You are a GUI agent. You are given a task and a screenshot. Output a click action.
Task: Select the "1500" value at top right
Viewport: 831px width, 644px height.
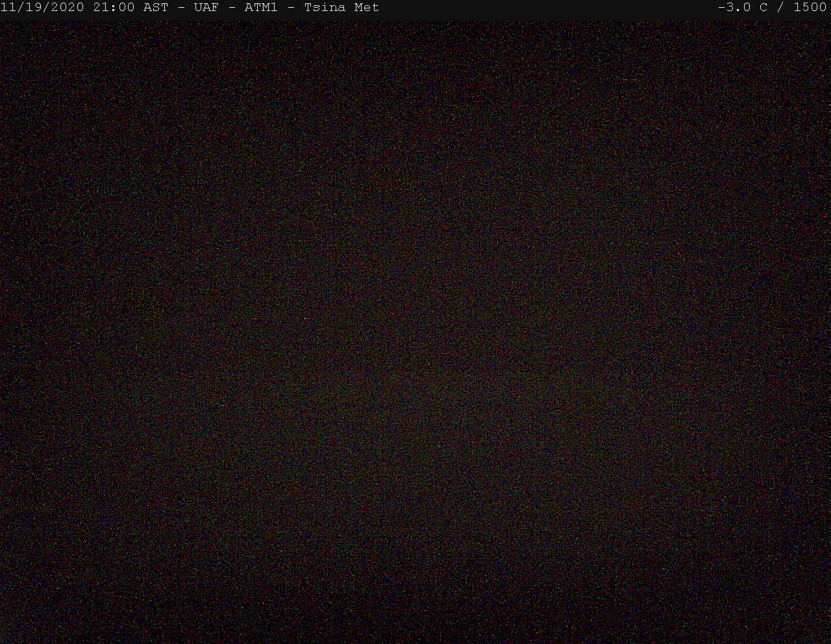[810, 8]
